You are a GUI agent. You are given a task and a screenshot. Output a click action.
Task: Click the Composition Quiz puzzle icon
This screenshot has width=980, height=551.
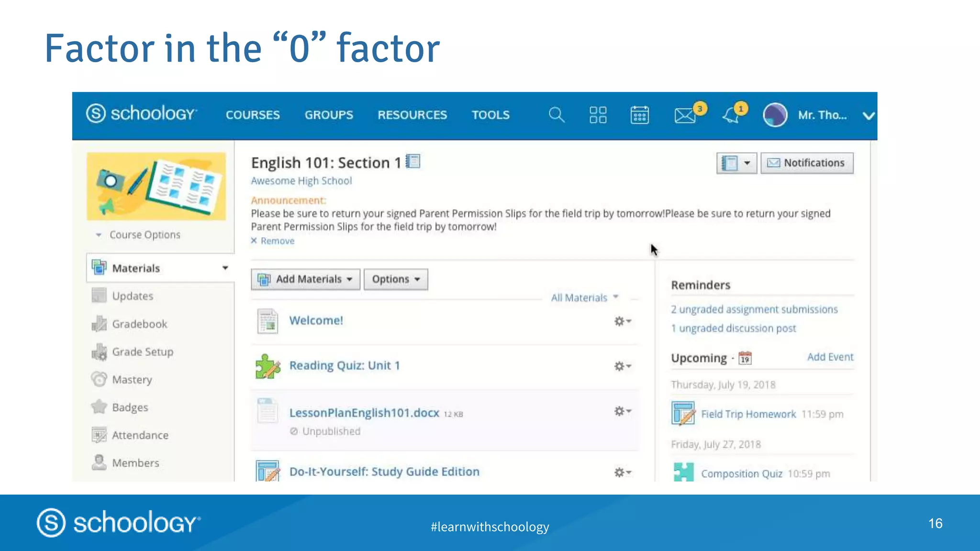(x=683, y=472)
